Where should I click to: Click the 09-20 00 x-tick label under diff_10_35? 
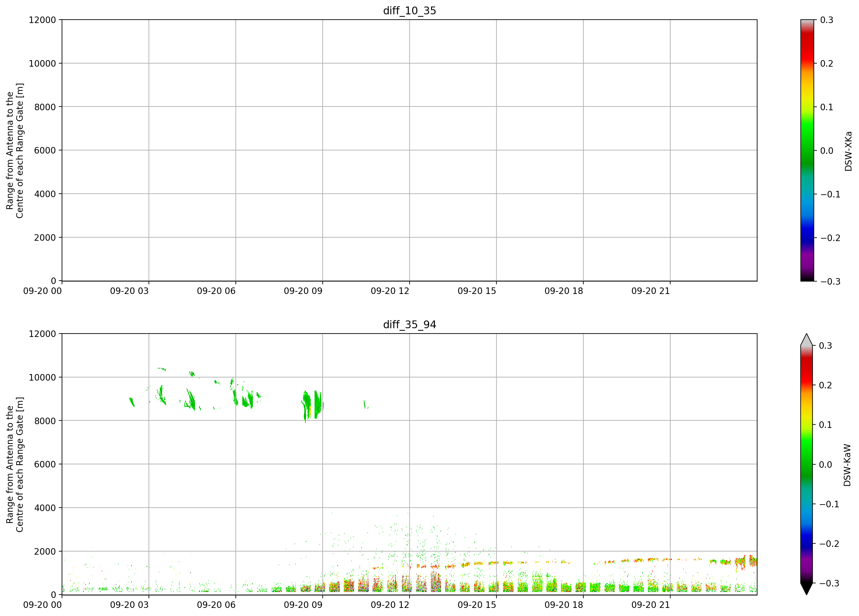(x=42, y=291)
